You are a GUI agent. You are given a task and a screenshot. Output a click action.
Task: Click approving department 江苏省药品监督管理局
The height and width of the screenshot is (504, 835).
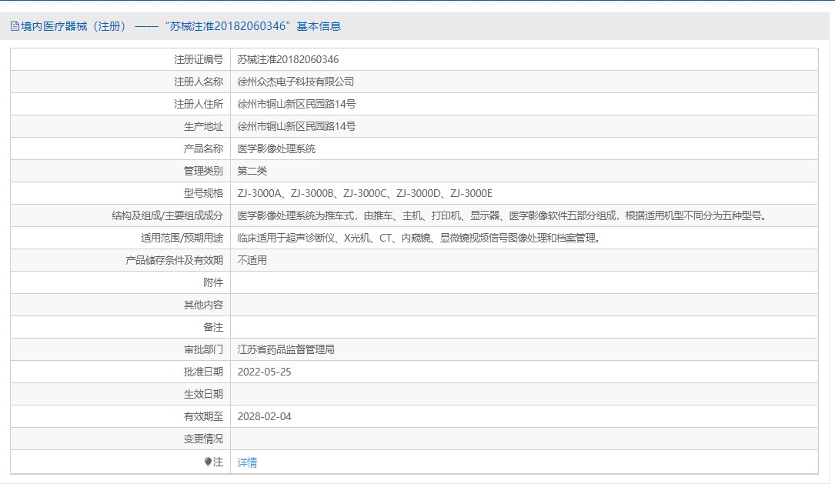coord(286,349)
